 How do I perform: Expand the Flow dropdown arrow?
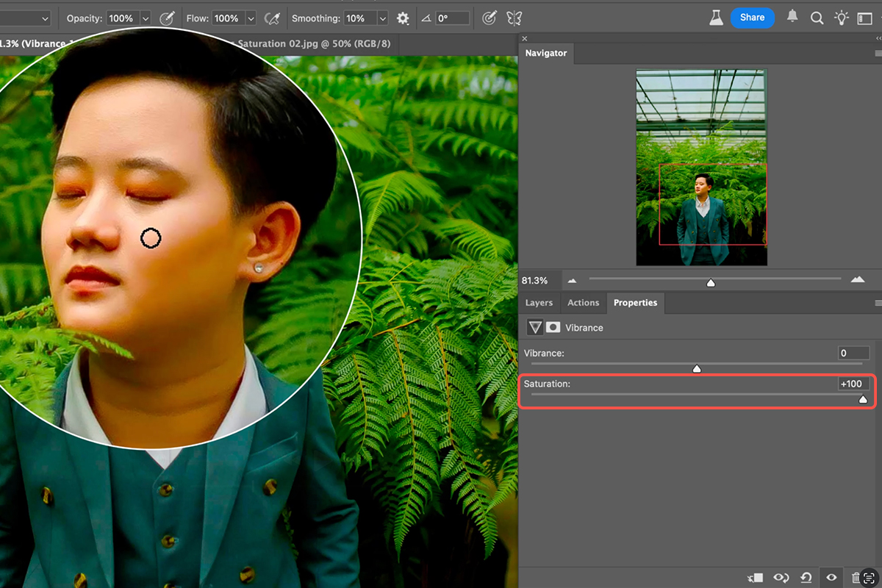[251, 18]
